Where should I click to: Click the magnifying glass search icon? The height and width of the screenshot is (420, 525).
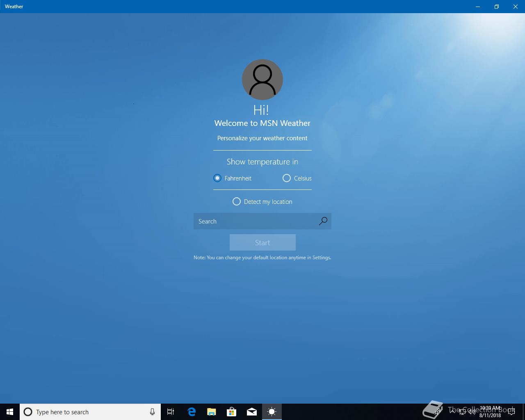tap(323, 221)
